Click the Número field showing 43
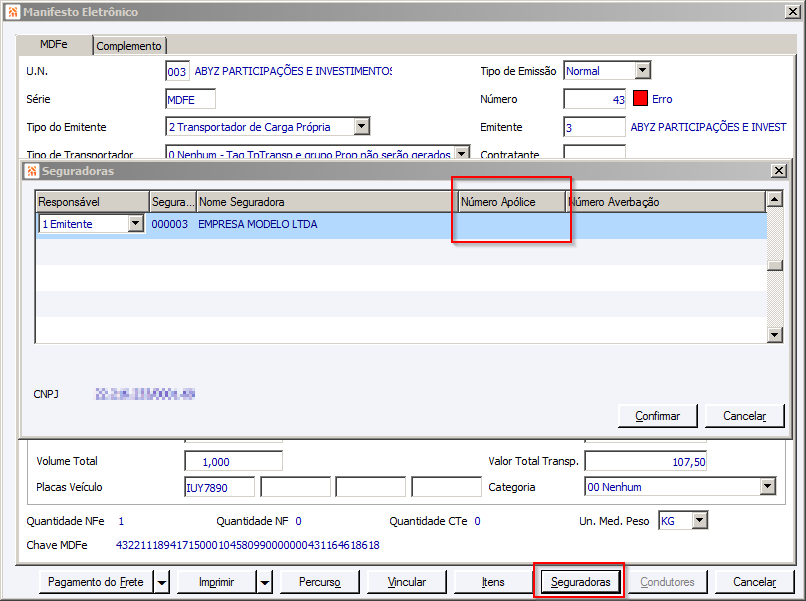This screenshot has height=601, width=806. point(594,99)
